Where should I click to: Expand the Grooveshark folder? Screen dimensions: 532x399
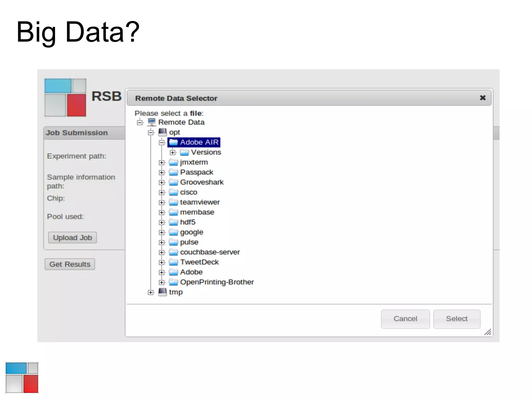[162, 183]
